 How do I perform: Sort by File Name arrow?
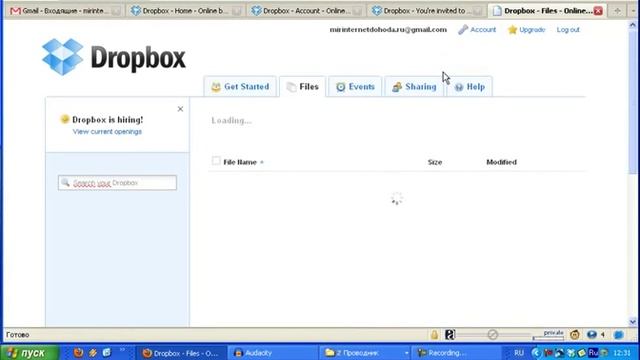tap(262, 162)
